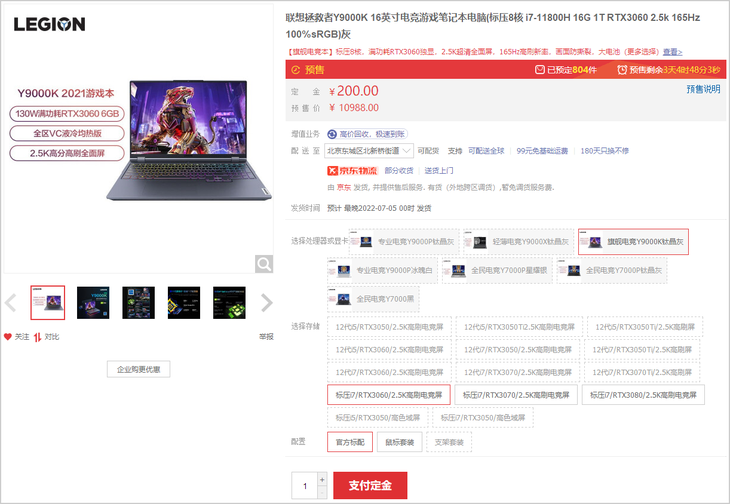Select 轻薄电竞Y9000X钛晶灰 option
730x504 pixels.
tap(519, 242)
